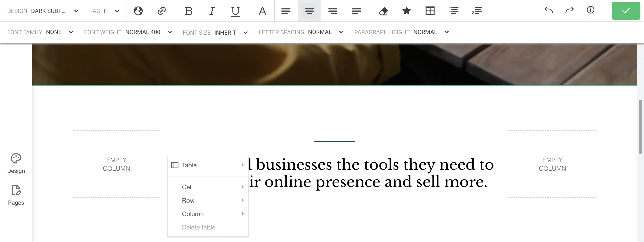This screenshot has height=242, width=644.
Task: Toggle underline formatting
Action: 235,11
